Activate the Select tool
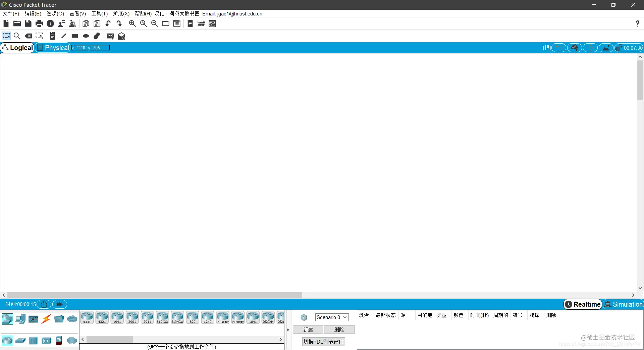644x350 pixels. (x=6, y=36)
